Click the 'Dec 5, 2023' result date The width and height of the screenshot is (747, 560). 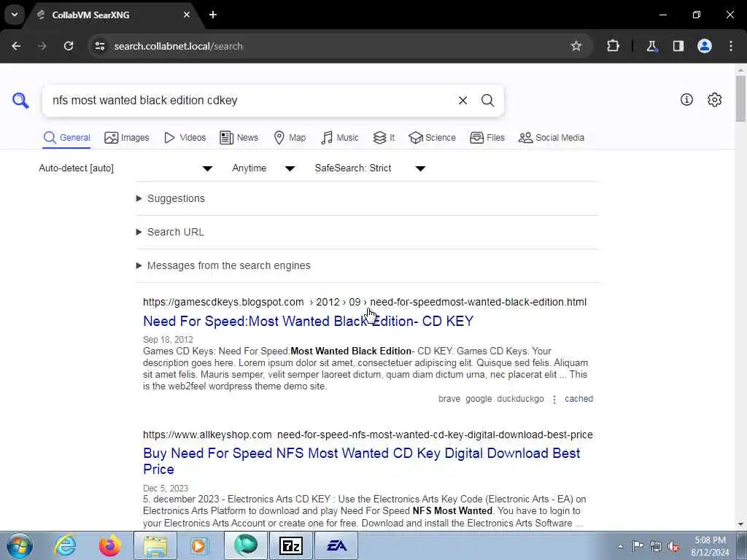coord(166,488)
